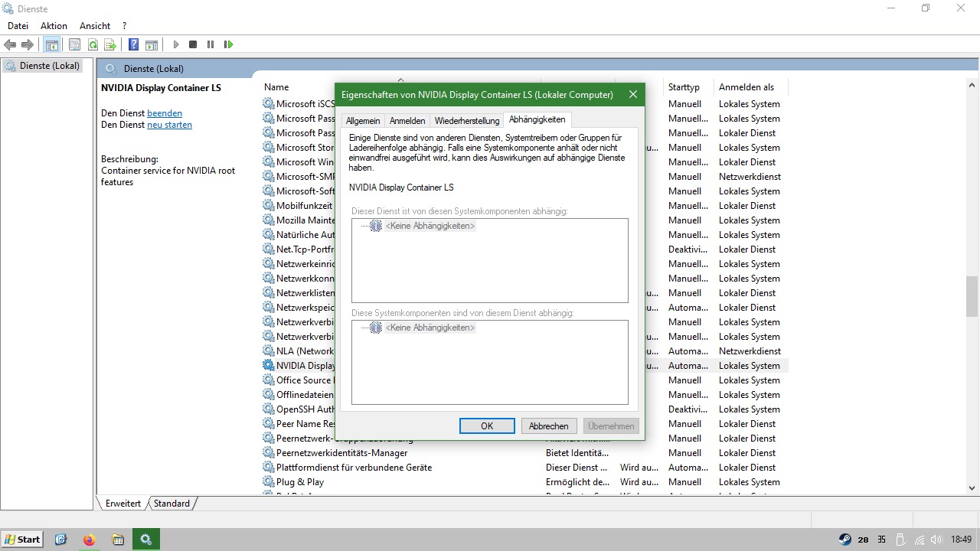This screenshot has height=551, width=980.
Task: Click the Refresh toolbar icon
Action: [93, 45]
